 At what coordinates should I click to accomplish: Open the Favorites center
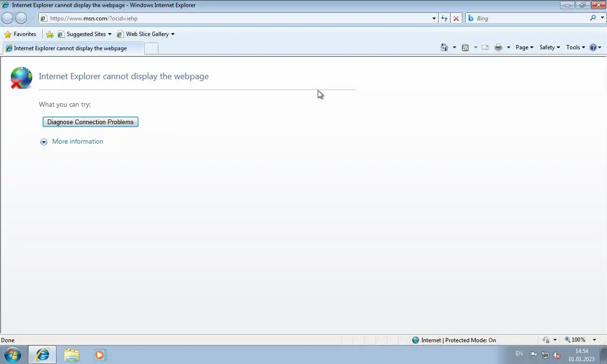[20, 34]
